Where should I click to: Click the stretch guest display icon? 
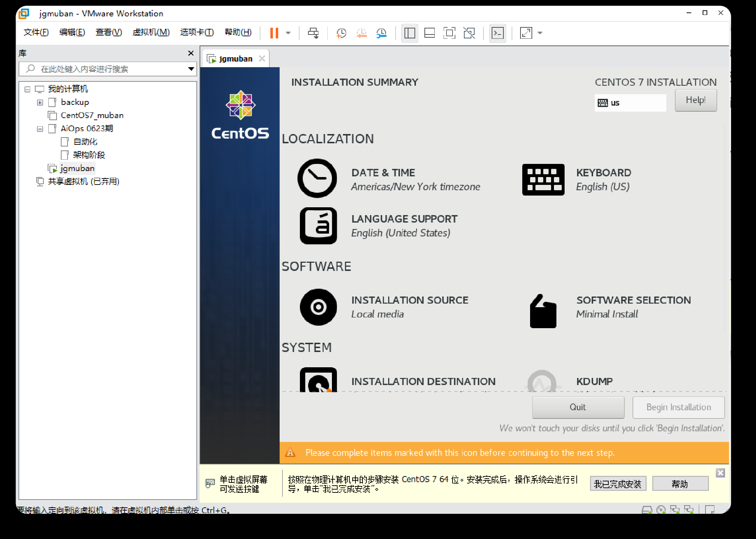point(526,33)
